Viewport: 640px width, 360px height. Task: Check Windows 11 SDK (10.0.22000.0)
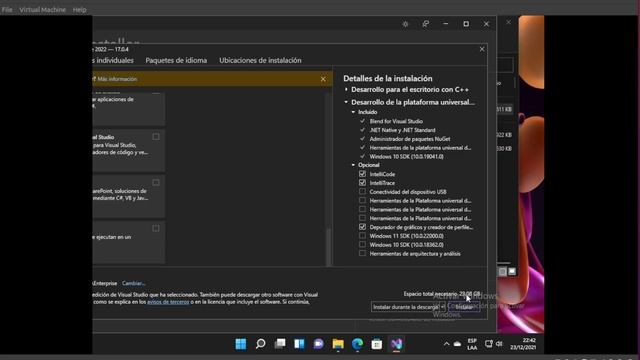362,236
